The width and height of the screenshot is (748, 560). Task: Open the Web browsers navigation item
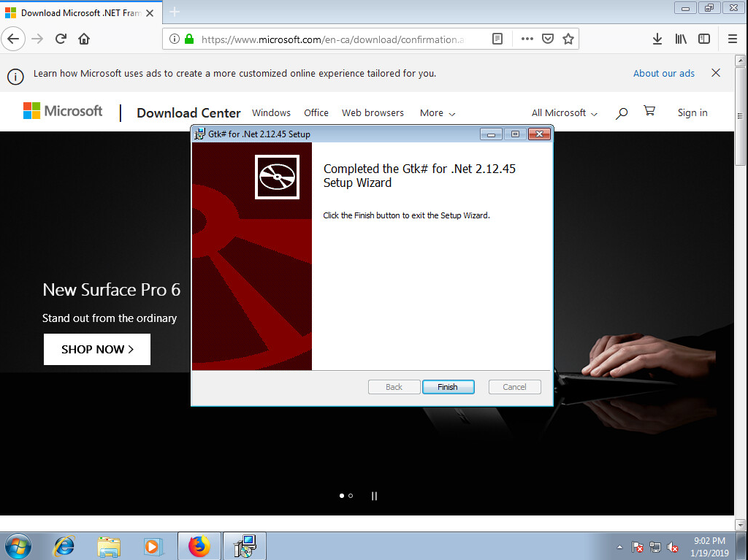(373, 113)
